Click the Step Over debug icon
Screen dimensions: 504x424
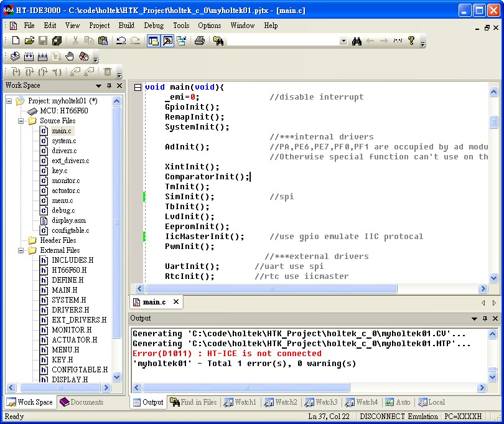pos(29,72)
